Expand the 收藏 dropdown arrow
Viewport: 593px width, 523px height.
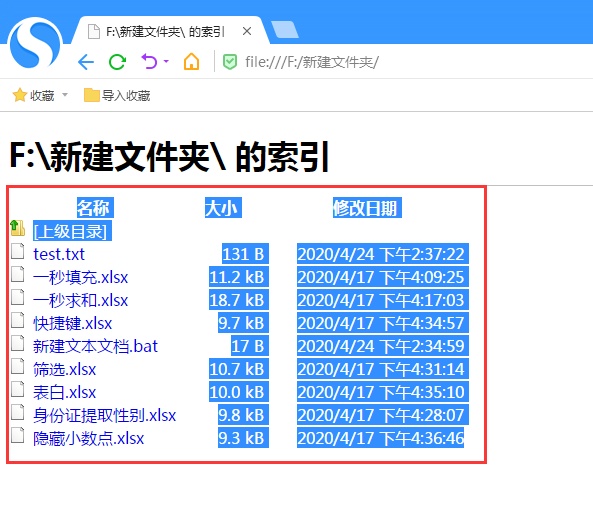[65, 95]
